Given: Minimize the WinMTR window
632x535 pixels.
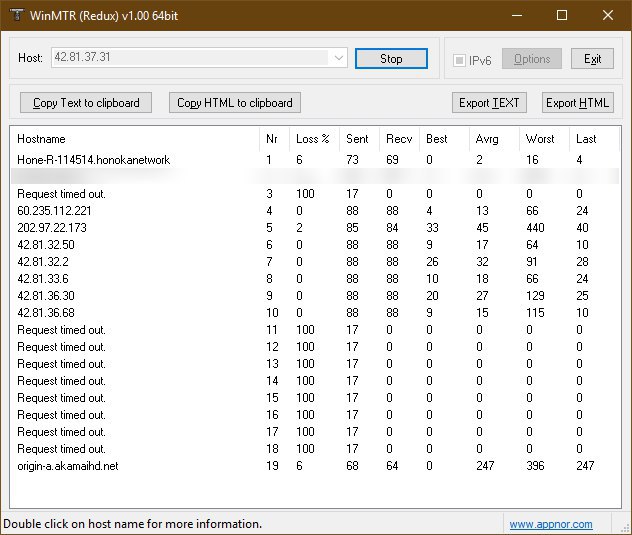Looking at the screenshot, I should point(515,15).
